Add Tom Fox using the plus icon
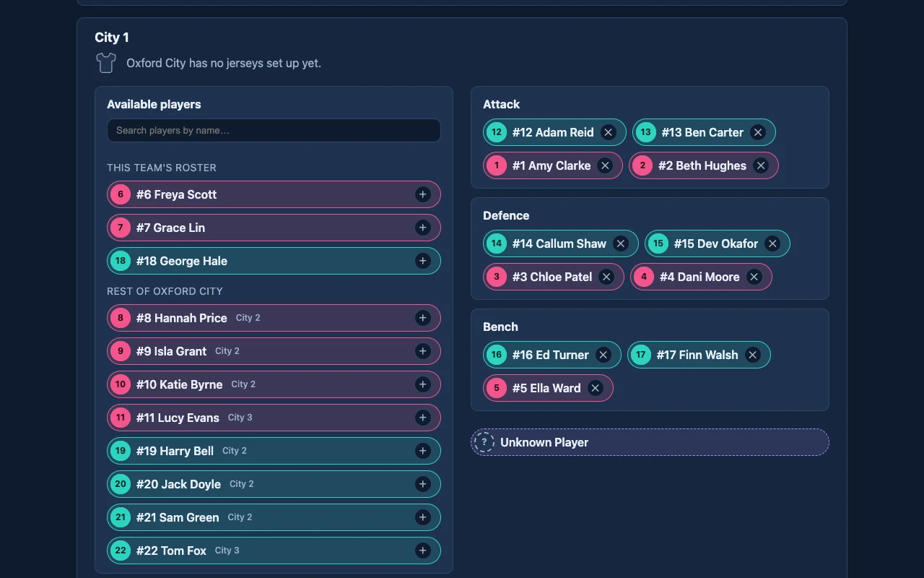The image size is (924, 578). pyautogui.click(x=423, y=551)
